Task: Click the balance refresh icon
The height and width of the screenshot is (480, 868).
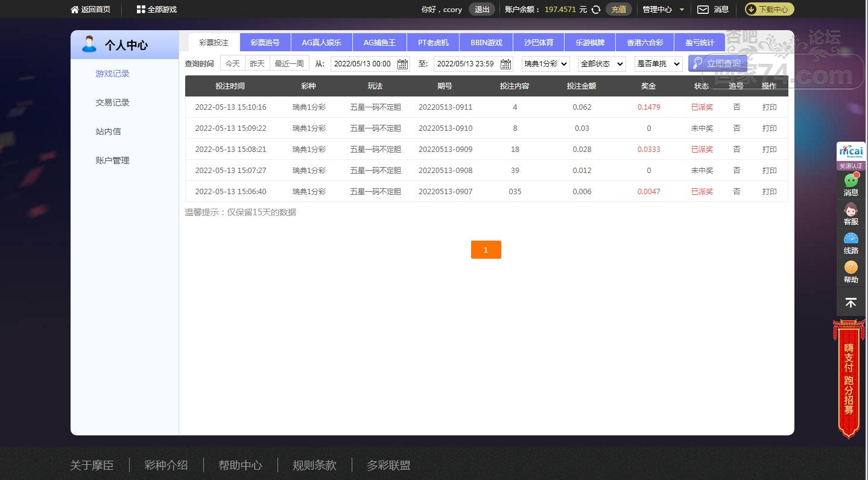Action: [x=596, y=10]
